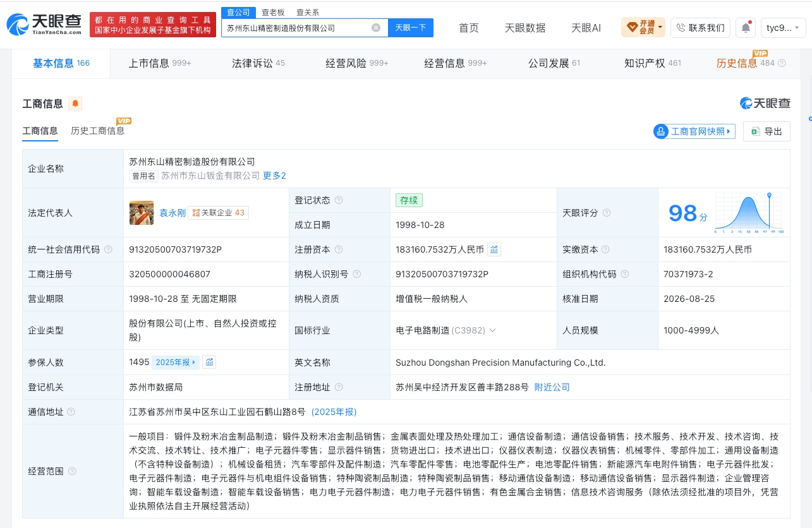The height and width of the screenshot is (528, 812).
Task: Clear the company search box text
Action: (x=375, y=28)
